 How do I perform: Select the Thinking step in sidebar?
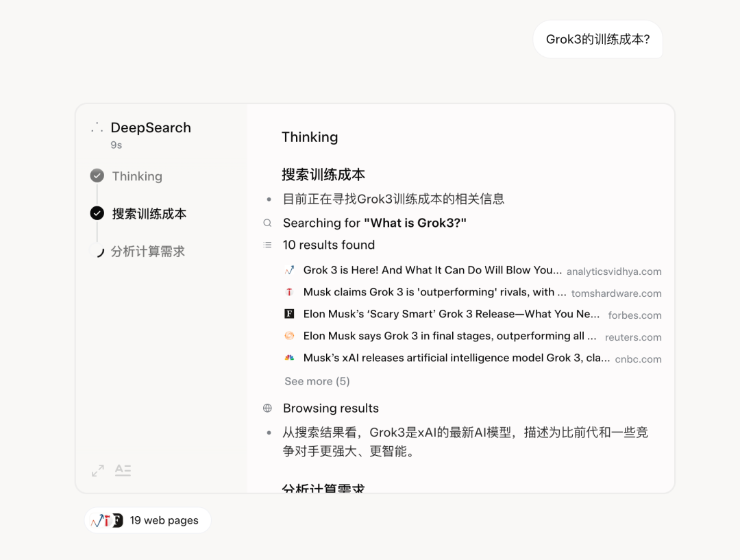137,175
